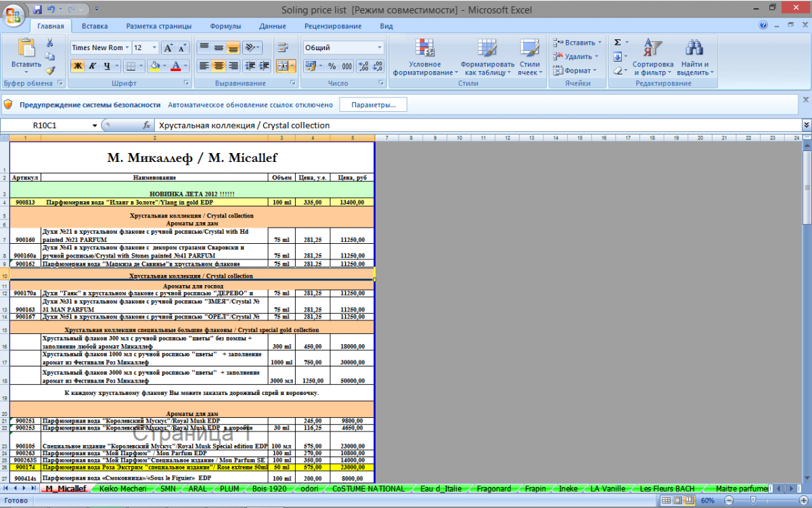
Task: Toggle bold Ж formatting
Action: (77, 66)
